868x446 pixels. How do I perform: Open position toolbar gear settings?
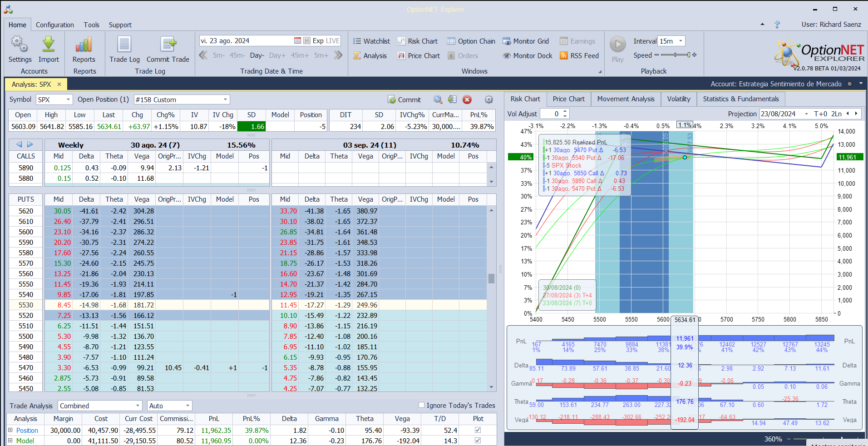(489, 99)
